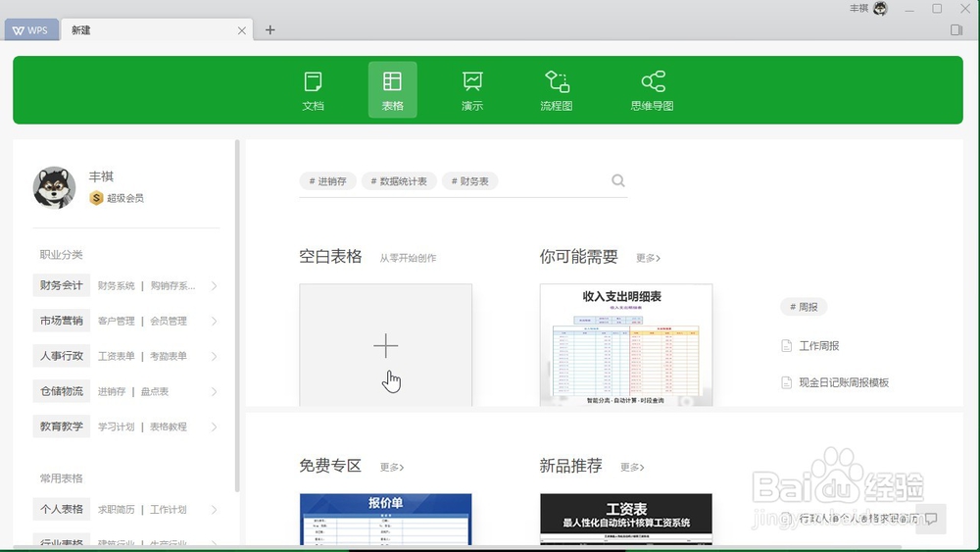Open the 工资表单 subcategory
The image size is (980, 552).
(x=117, y=356)
